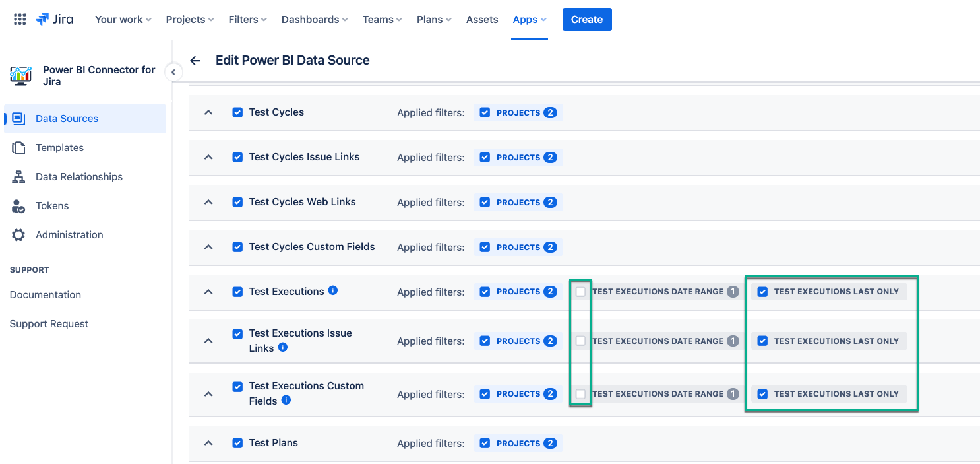The image size is (980, 464).
Task: Open the Apps menu in top navigation
Action: click(x=529, y=20)
